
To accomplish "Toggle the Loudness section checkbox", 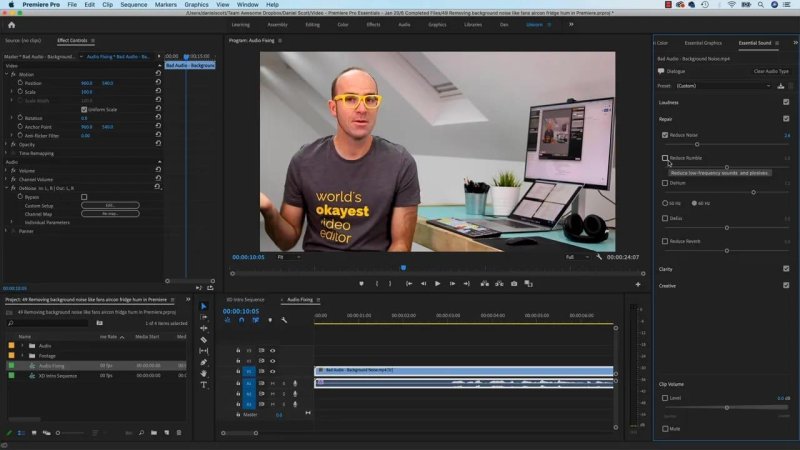I will (x=786, y=102).
